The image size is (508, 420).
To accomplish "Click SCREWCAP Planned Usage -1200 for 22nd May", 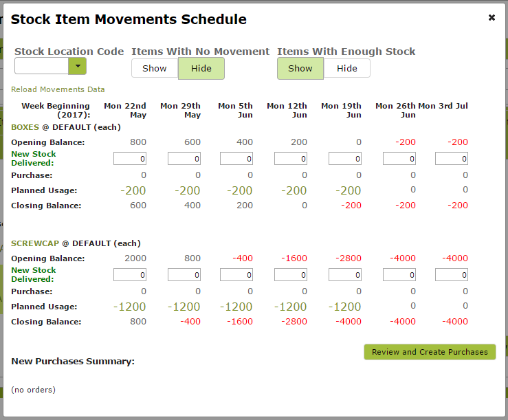I will (130, 307).
